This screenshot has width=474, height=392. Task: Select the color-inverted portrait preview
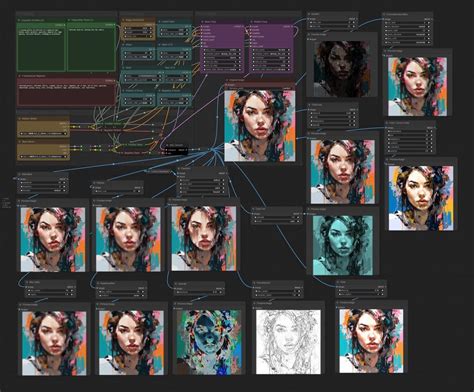tap(209, 342)
